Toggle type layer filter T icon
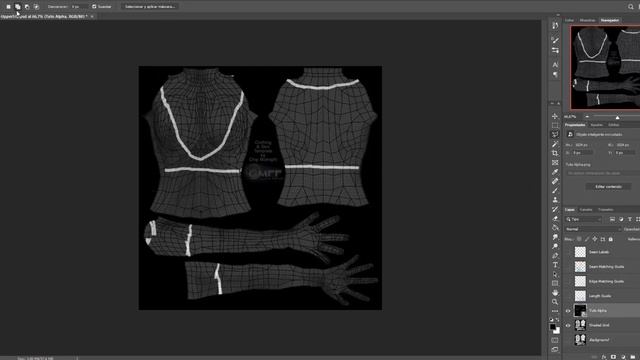Screen dimensions: 640x360 click(630, 220)
